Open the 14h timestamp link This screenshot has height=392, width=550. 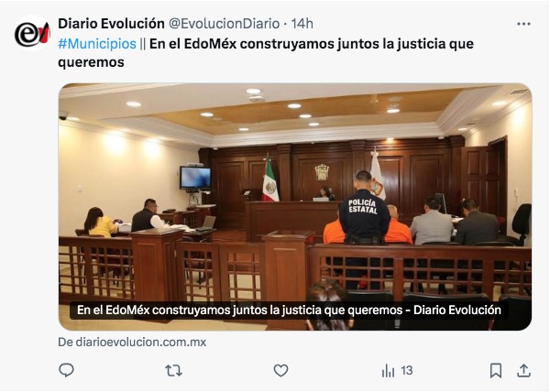[x=302, y=24]
